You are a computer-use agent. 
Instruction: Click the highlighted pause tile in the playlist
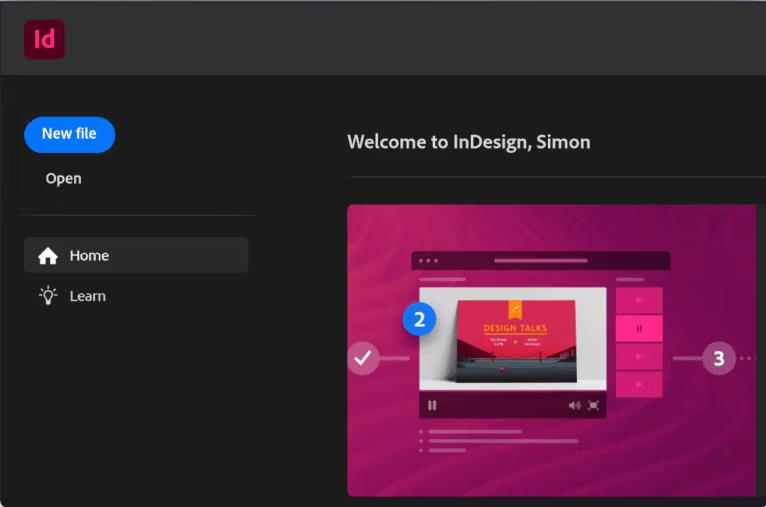(639, 328)
